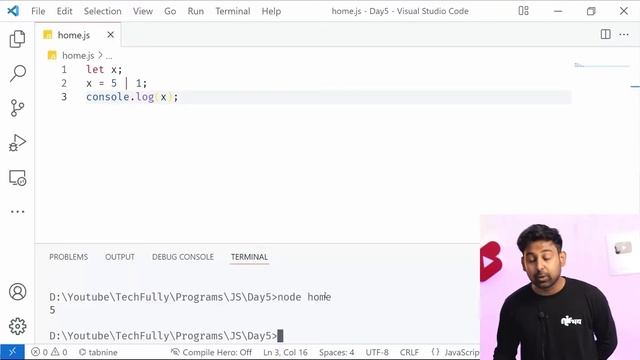Open the Run menu
Image resolution: width=640 pixels, height=360 pixels.
coord(196,11)
